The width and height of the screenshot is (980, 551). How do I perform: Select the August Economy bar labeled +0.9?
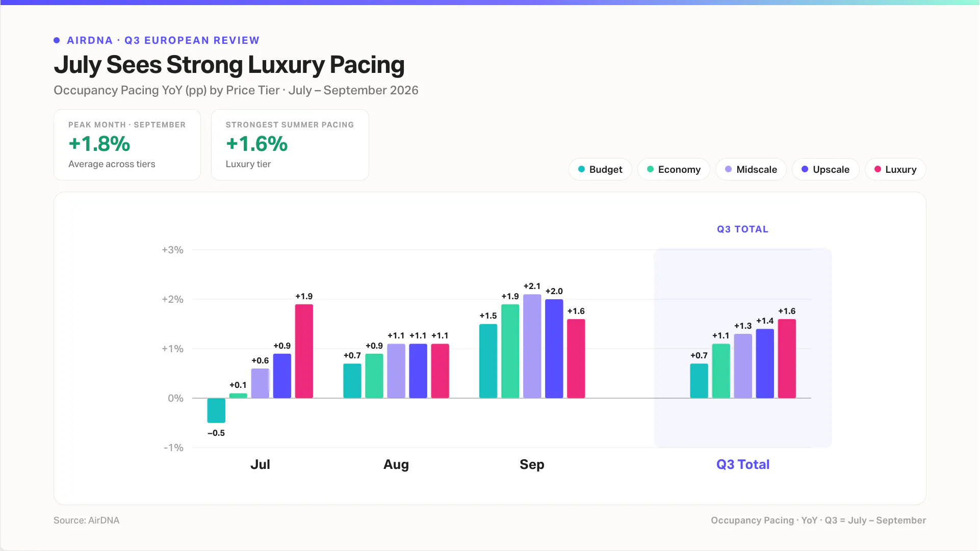374,376
